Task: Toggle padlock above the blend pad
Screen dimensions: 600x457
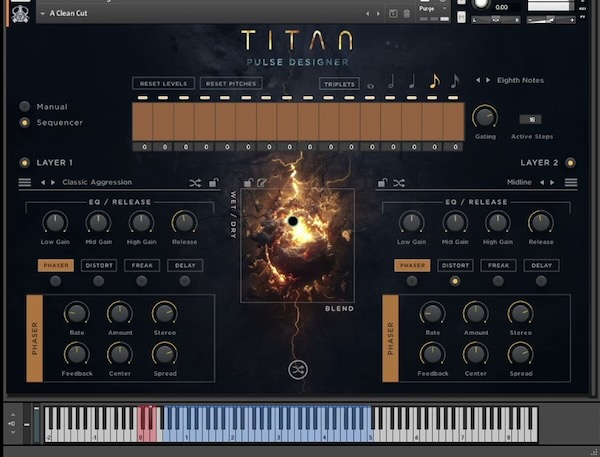Action: pyautogui.click(x=248, y=183)
